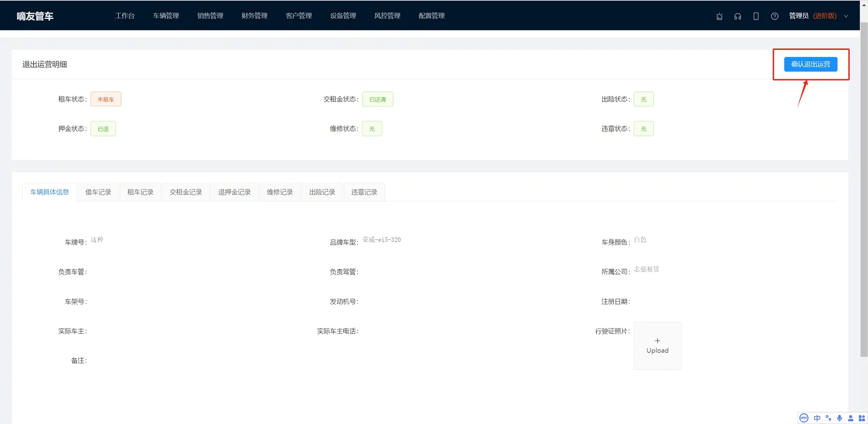Switch to the 出险记录 tab
This screenshot has height=424, width=868.
(x=322, y=192)
